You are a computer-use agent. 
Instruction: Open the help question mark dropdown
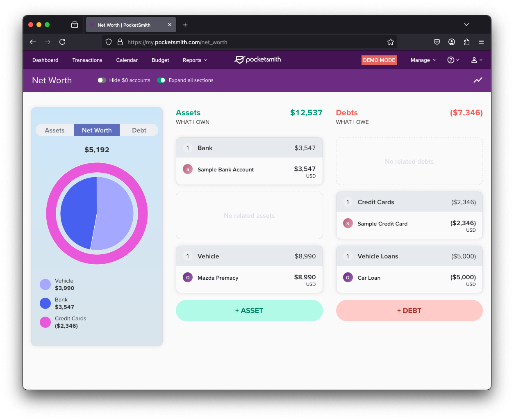tap(453, 60)
